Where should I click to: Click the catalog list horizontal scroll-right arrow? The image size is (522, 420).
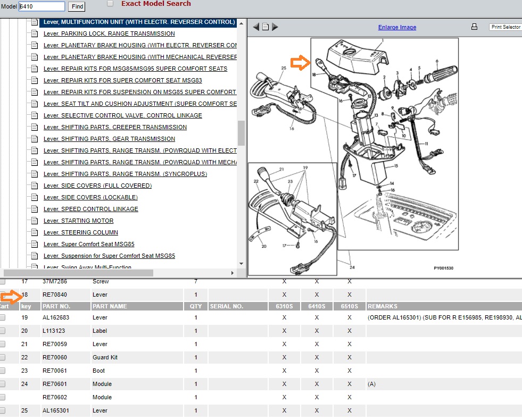click(x=233, y=273)
